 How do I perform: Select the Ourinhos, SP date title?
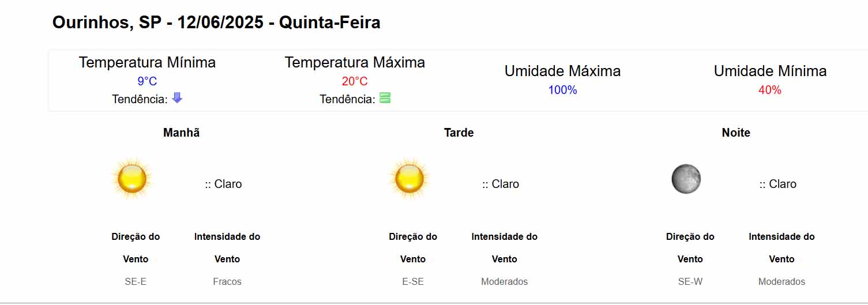216,23
